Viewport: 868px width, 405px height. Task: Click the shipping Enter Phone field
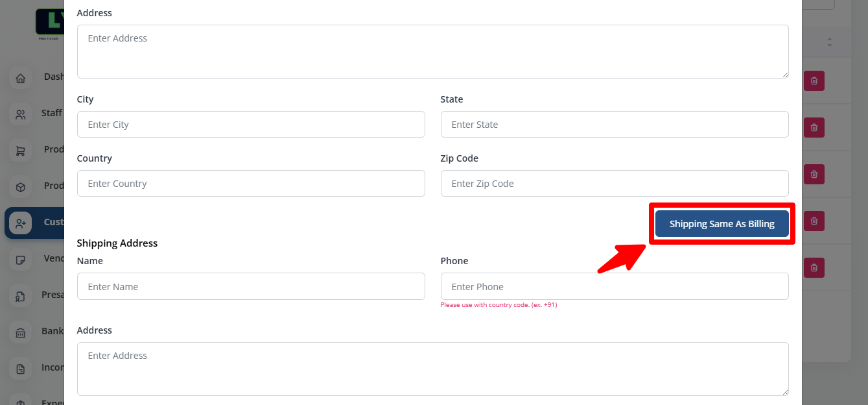614,287
